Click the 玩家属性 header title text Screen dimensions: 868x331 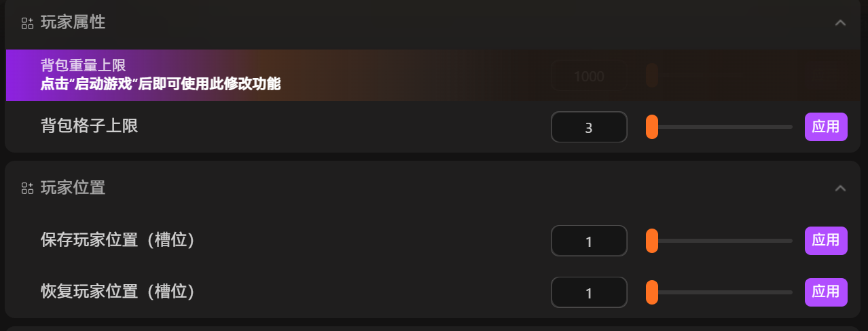73,22
